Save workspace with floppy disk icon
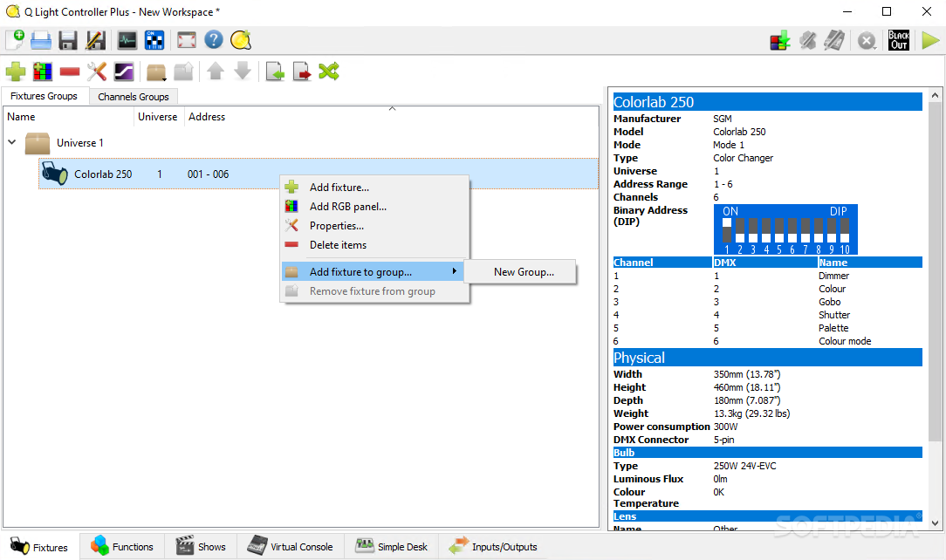 pos(67,40)
